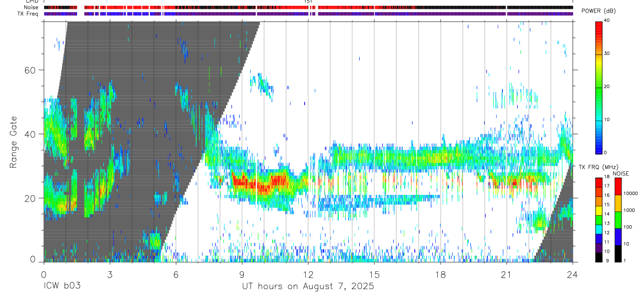Click the red-black Noise strip above the plot
The image size is (644, 297).
[x=308, y=7]
